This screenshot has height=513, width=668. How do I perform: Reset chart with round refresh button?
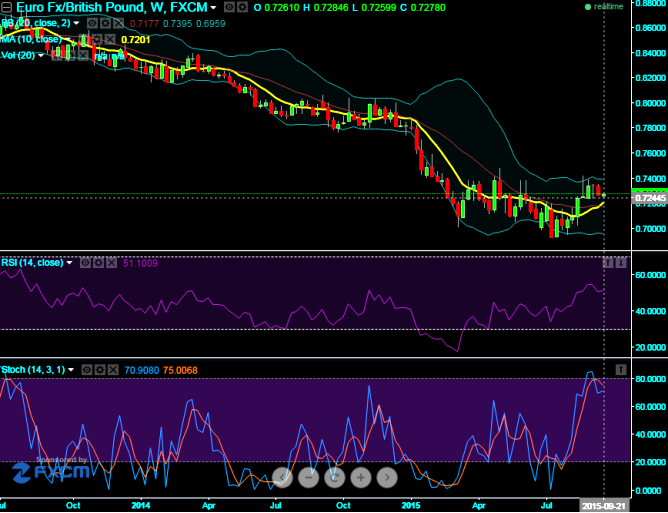334,477
